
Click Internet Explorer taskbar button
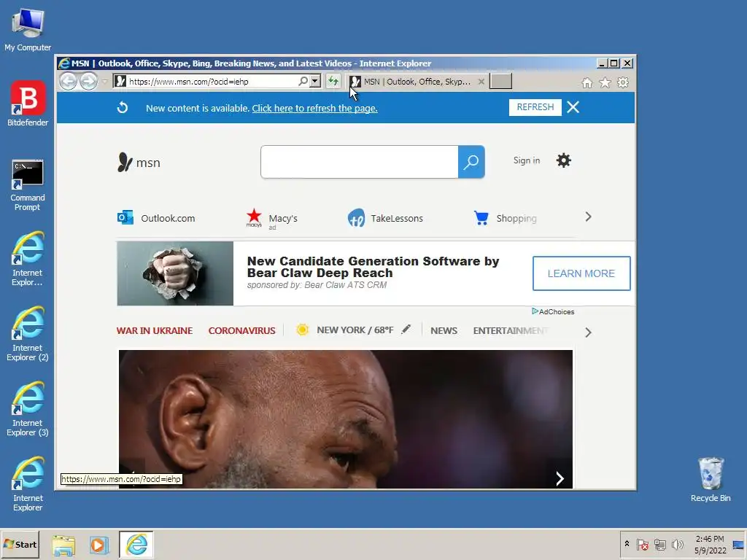pyautogui.click(x=136, y=544)
